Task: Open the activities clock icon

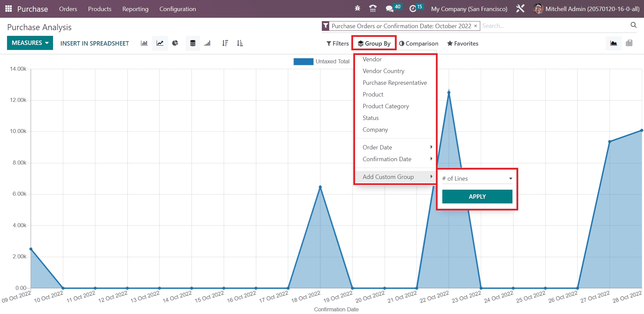Action: [x=413, y=9]
